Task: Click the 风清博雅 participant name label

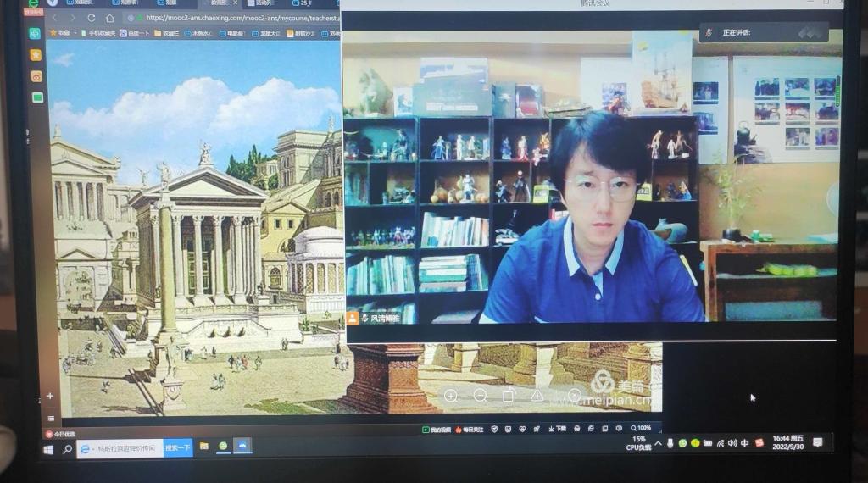Action: coord(385,318)
